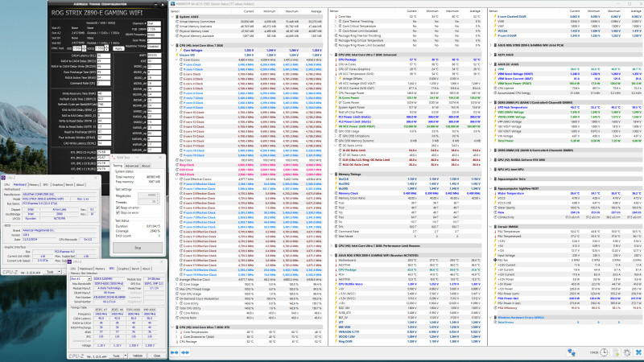Open the About tab in RAM Test
Viewport: 644px width, 362px height.
click(146, 166)
